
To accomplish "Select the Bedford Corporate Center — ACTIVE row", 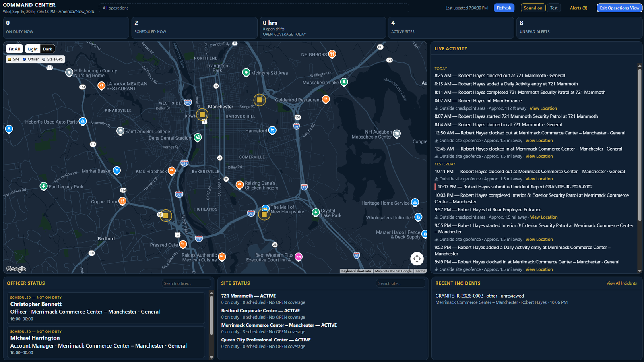I will point(322,314).
